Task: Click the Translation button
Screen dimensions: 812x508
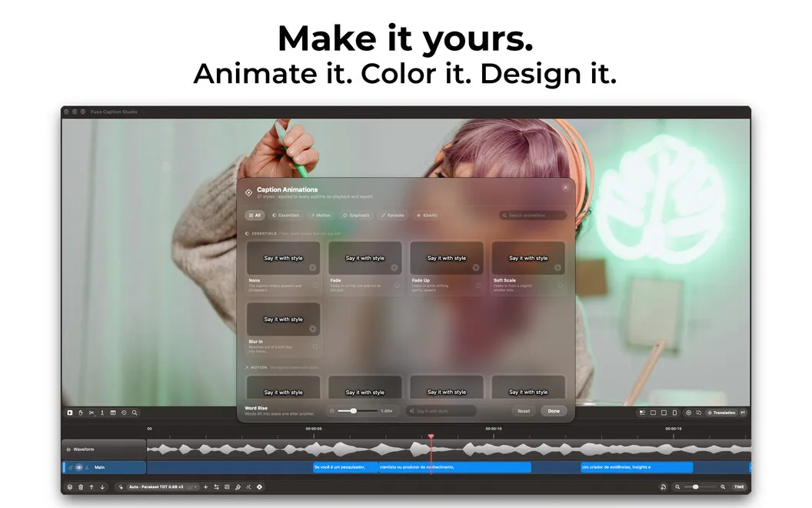Action: (x=721, y=413)
